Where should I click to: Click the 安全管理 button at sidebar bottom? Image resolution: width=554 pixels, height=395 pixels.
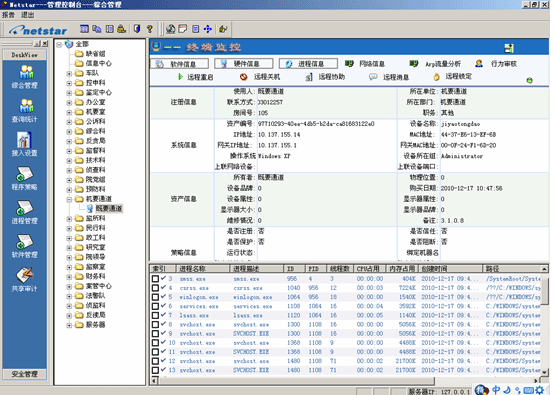(24, 374)
